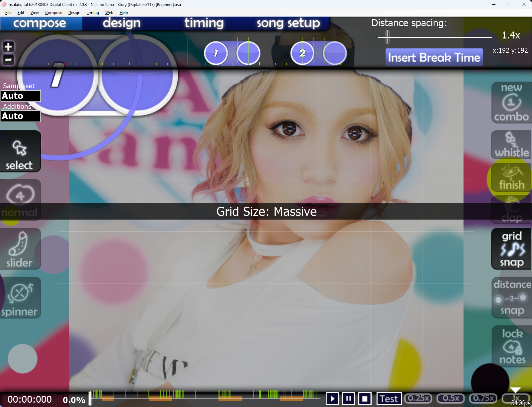
Task: Choose the slider placement tool
Action: coord(20,249)
